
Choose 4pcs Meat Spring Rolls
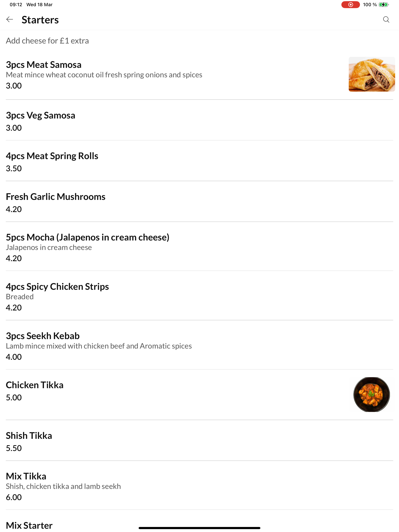(199, 161)
